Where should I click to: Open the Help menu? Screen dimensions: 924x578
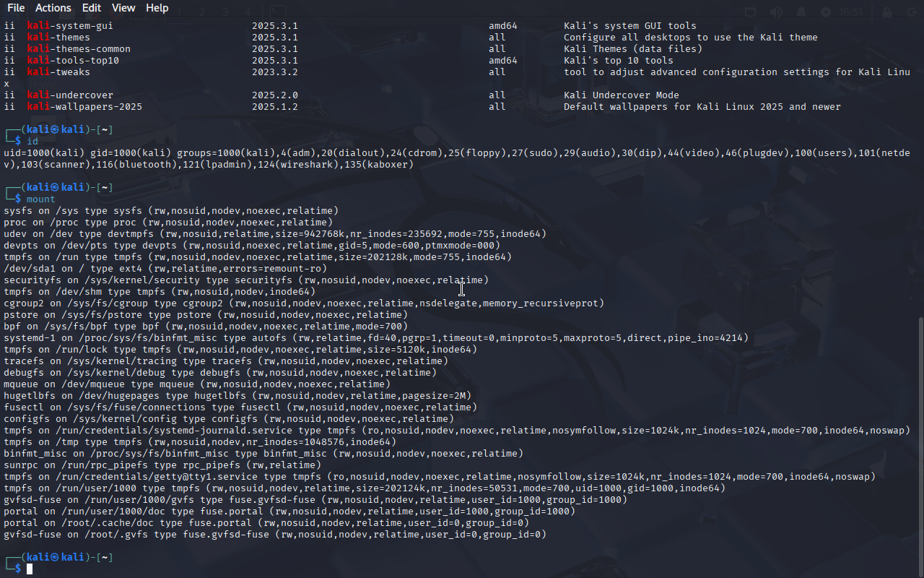tap(157, 8)
